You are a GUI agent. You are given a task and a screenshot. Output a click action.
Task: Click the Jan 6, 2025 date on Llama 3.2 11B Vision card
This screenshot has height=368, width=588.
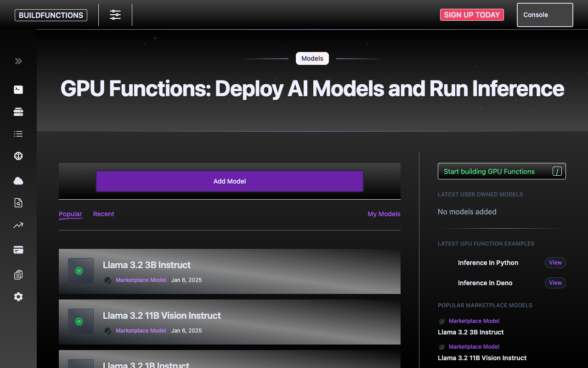[x=187, y=330]
